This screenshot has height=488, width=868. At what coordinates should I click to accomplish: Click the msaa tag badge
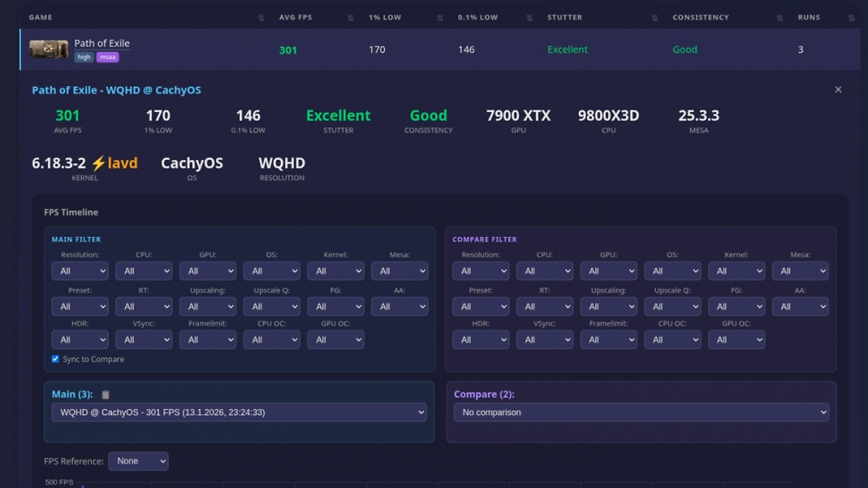click(108, 57)
